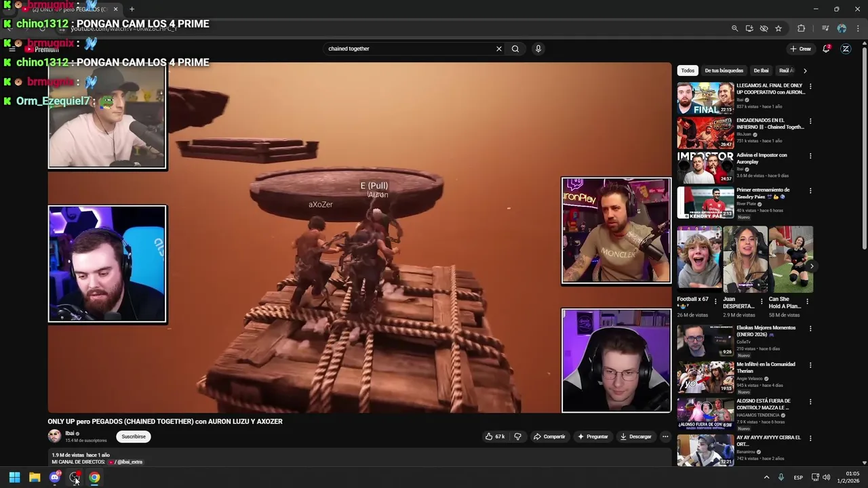Clear the search box with the X
Screen dimensions: 868x488
point(499,49)
